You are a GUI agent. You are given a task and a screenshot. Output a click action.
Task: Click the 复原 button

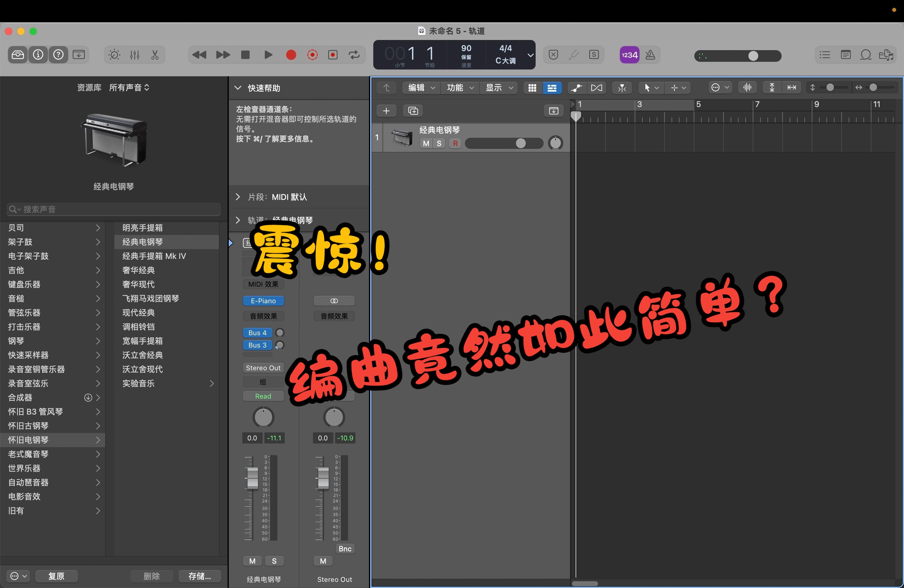56,576
